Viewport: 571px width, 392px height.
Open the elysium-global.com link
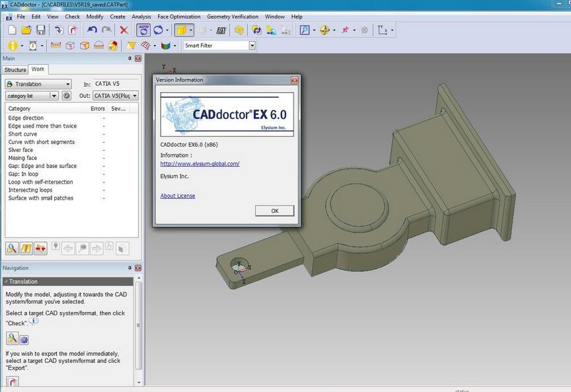pyautogui.click(x=200, y=164)
